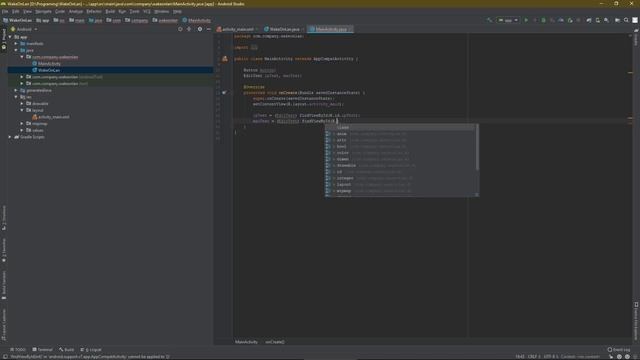Screen dimensions: 640x360
Task: Open the VCS menu
Action: [147, 11]
